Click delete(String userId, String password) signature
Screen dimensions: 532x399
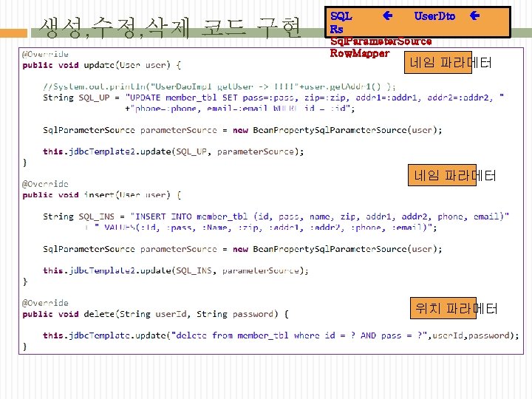tap(155, 314)
